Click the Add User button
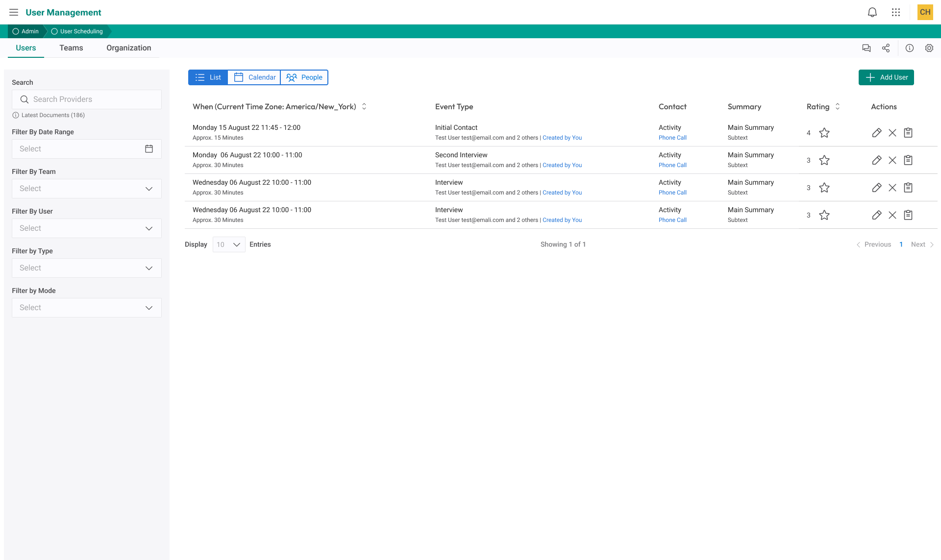941x560 pixels. [x=886, y=77]
